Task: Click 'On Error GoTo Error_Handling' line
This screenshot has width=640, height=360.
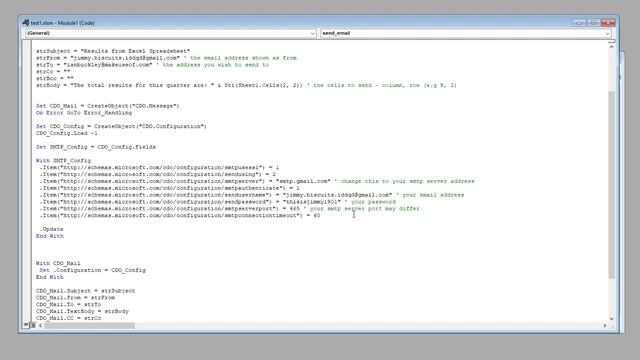Action: pyautogui.click(x=84, y=113)
